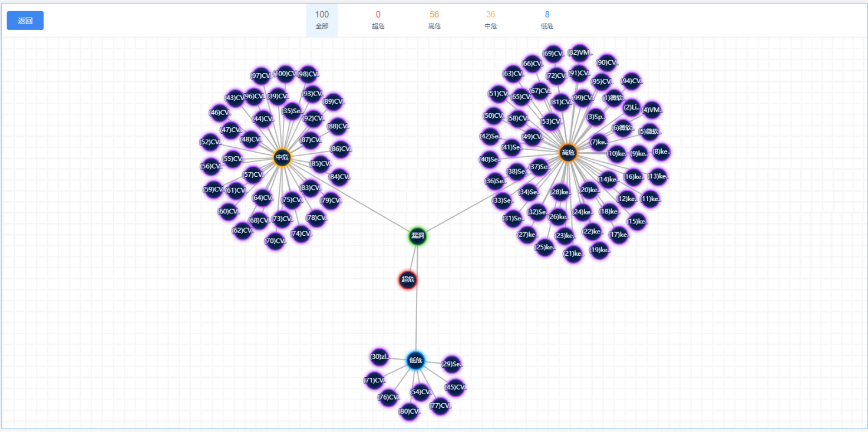Click the 返回 back button
This screenshot has width=868, height=432.
point(25,21)
